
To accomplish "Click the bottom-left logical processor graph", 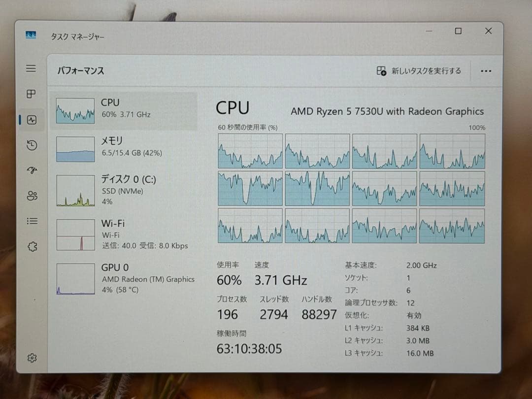I will 250,226.
